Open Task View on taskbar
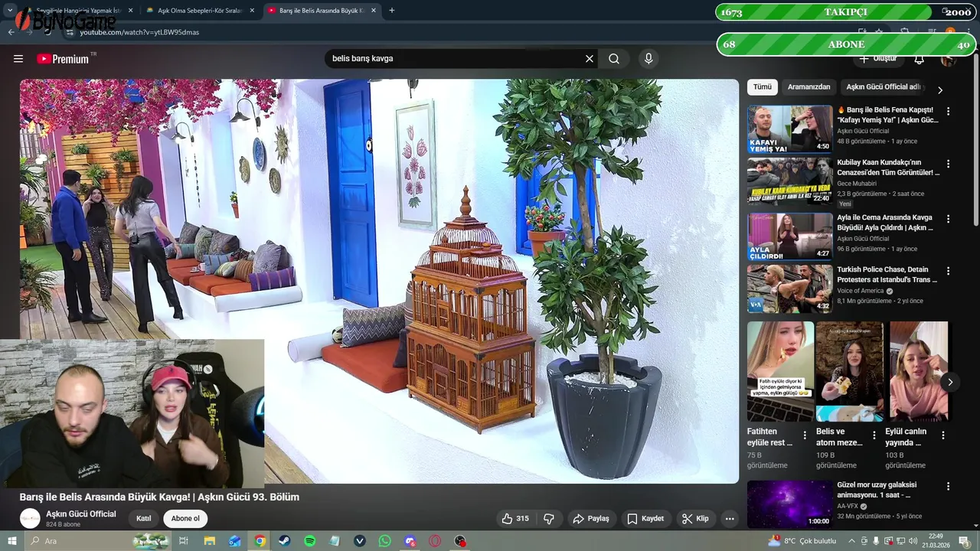980x551 pixels. click(184, 541)
